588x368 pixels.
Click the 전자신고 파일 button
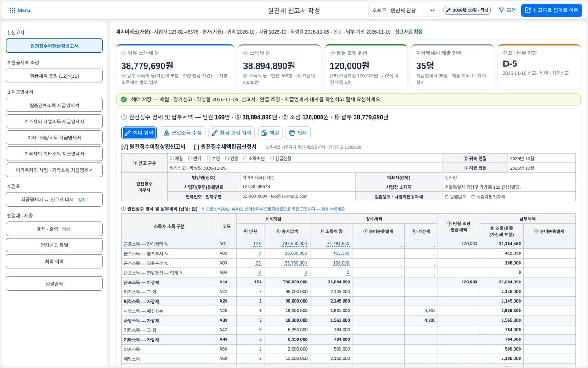54,245
